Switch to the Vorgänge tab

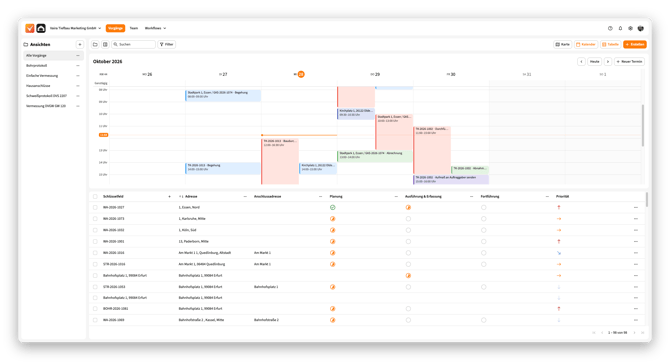click(x=115, y=28)
